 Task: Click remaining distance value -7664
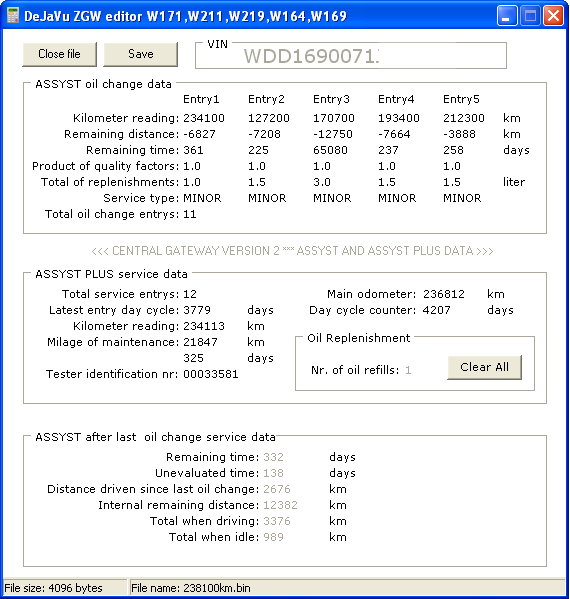click(394, 134)
